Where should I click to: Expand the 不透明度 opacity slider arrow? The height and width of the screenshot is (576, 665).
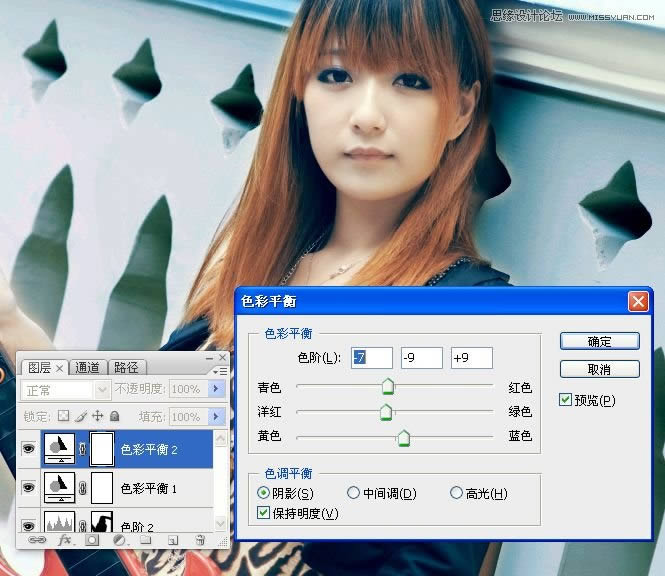(215, 389)
